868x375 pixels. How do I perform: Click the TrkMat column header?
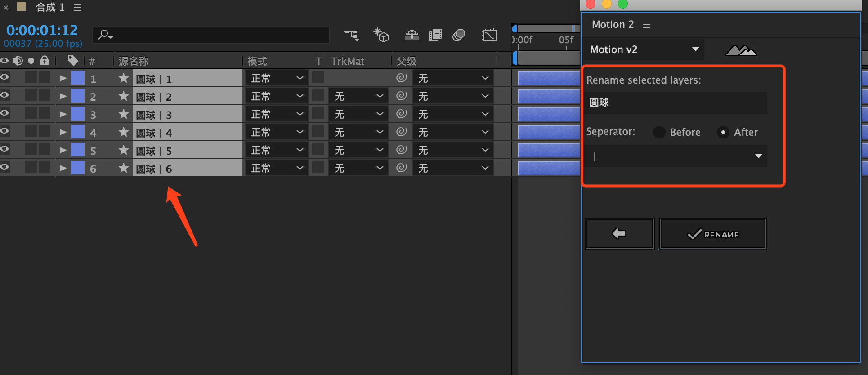(x=348, y=61)
